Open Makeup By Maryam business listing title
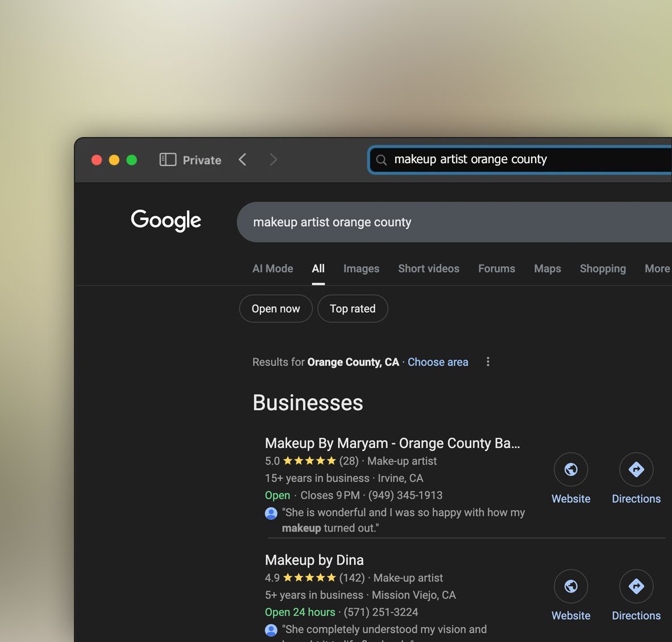Viewport: 672px width, 642px height. click(x=392, y=443)
